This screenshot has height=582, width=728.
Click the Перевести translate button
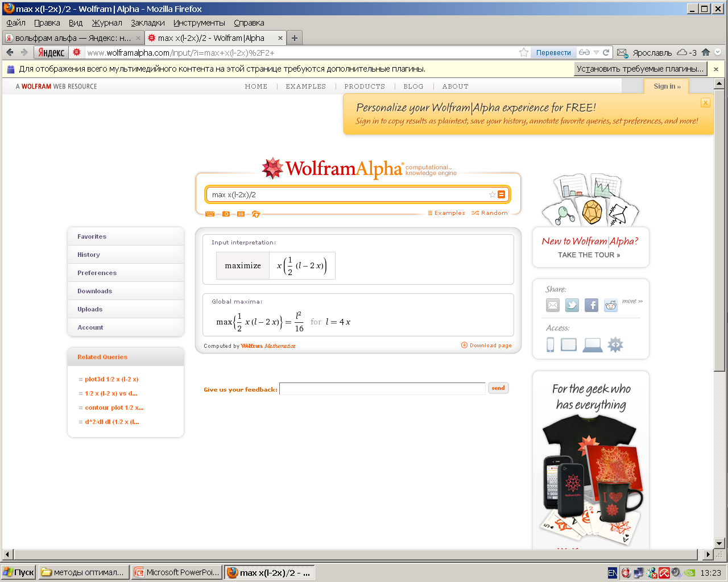point(553,52)
